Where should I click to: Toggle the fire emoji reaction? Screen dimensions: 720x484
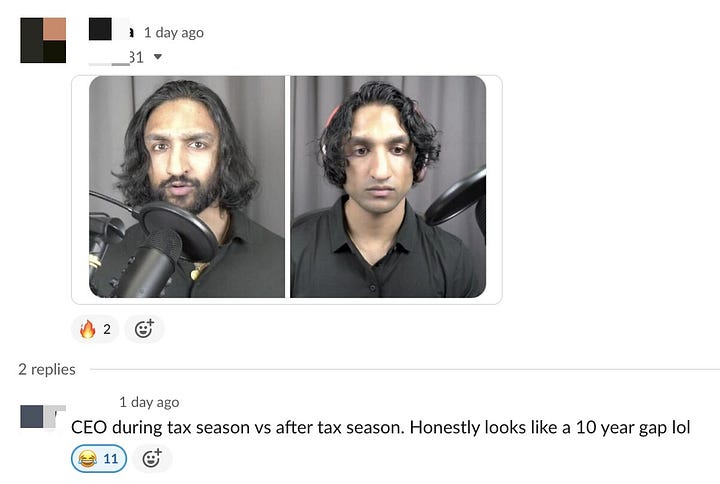[95, 329]
